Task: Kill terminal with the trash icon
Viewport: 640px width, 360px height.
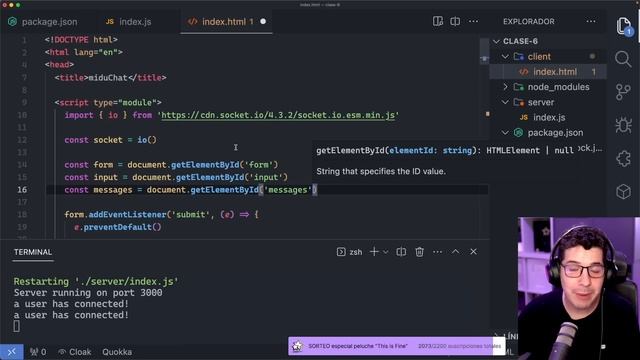Action: 419,252
